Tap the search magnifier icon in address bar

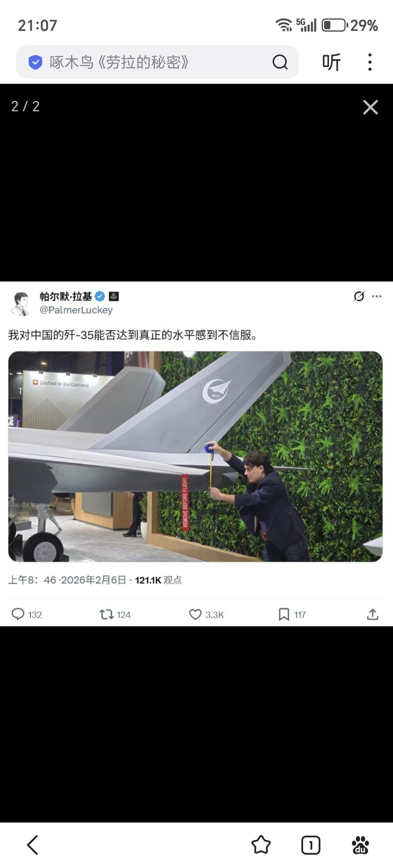click(x=280, y=62)
